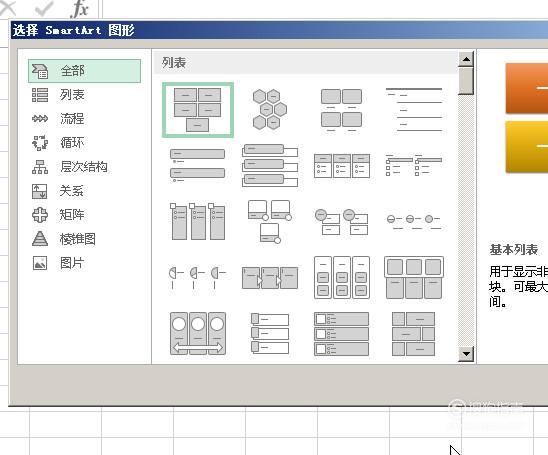Pick the grouped list with three nested columns
The height and width of the screenshot is (455, 548).
[x=342, y=277]
